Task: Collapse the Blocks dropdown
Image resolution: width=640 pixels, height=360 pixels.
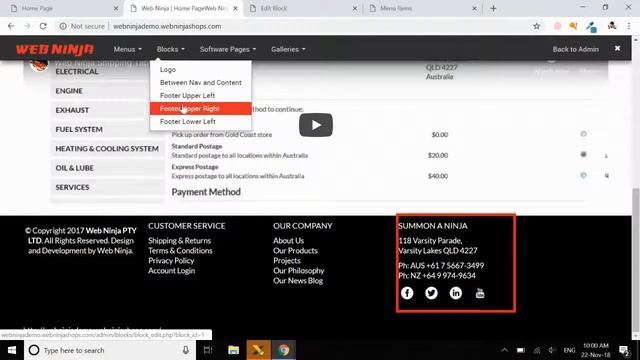Action: click(x=171, y=49)
